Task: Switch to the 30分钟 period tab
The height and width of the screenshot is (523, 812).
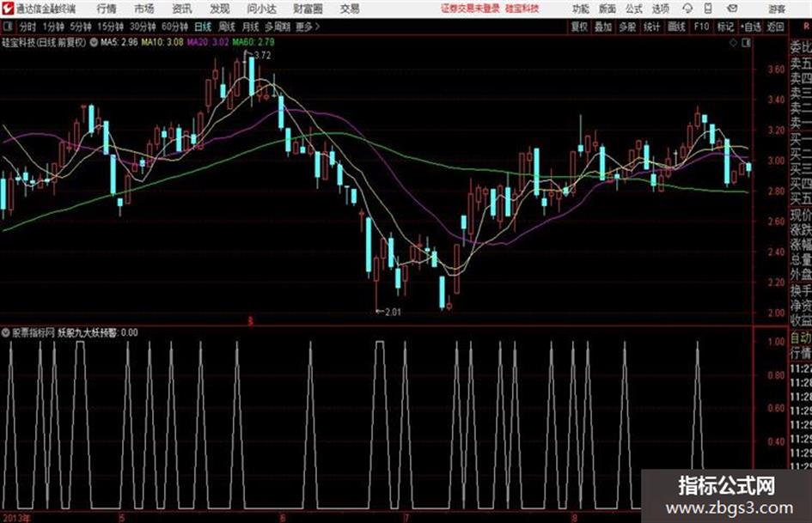Action: click(x=143, y=27)
